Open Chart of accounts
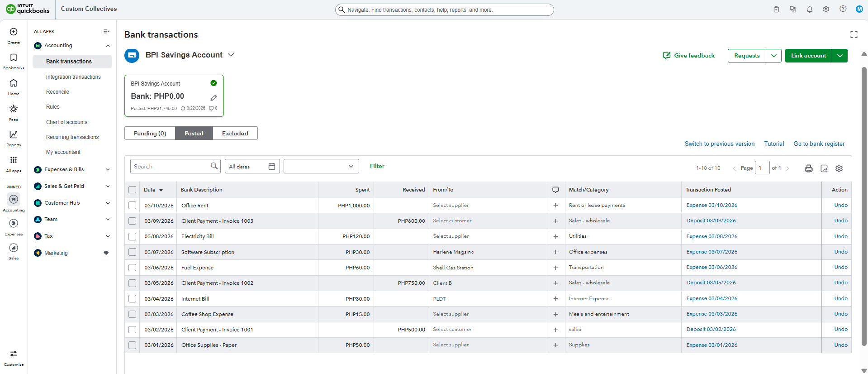Viewport: 868px width, 374px height. tap(66, 122)
